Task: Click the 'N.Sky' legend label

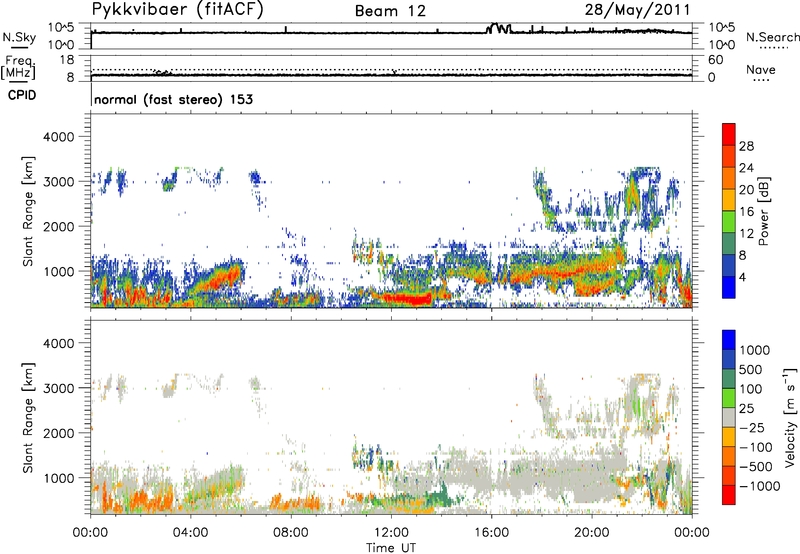Action: click(x=19, y=37)
